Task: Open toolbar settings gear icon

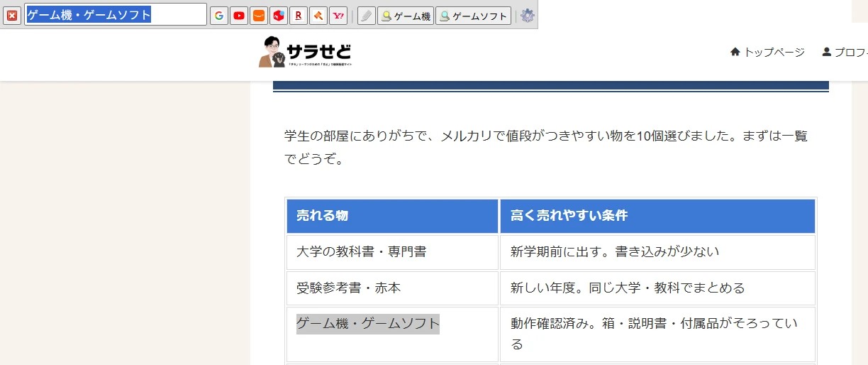Action: pyautogui.click(x=528, y=16)
